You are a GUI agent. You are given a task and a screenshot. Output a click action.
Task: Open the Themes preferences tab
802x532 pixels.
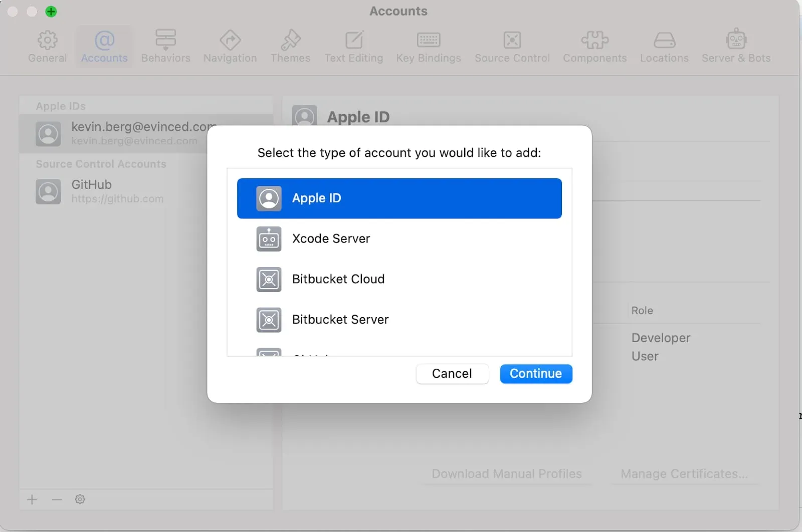pos(290,47)
